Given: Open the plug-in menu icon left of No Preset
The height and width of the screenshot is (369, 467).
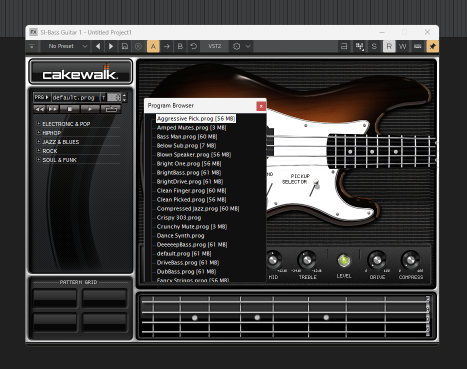Looking at the screenshot, I should [32, 46].
